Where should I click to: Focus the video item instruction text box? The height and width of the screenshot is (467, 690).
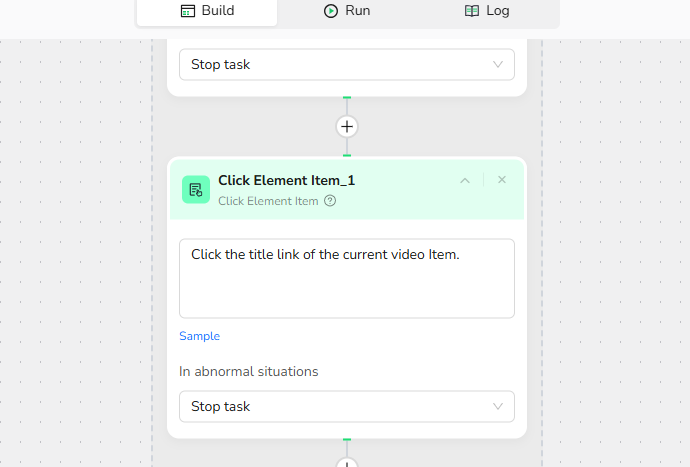(x=346, y=285)
